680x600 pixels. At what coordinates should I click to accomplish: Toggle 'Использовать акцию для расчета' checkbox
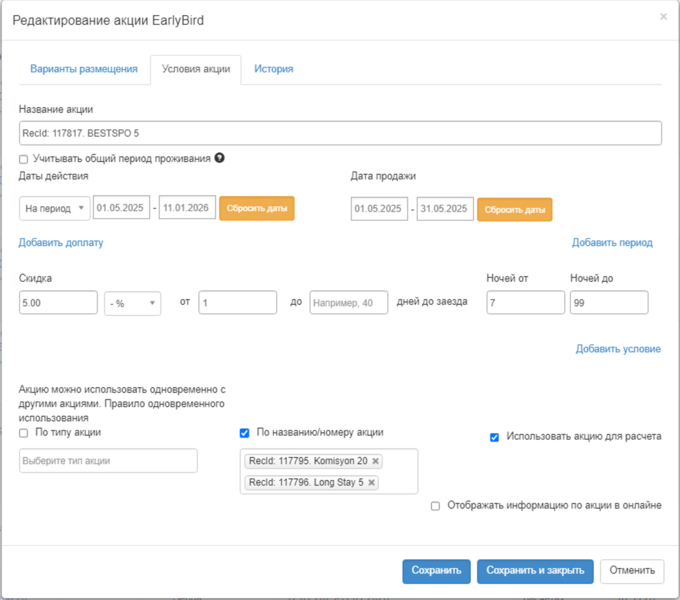pyautogui.click(x=495, y=437)
